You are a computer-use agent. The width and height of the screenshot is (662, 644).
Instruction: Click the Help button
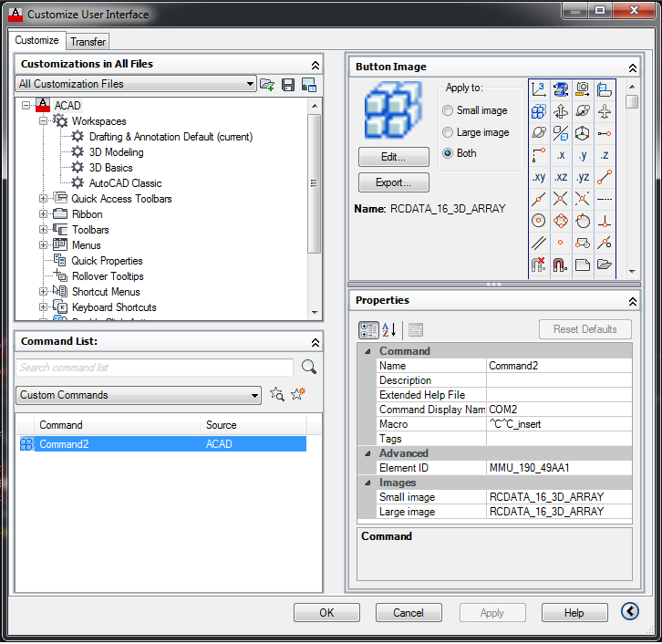[574, 613]
